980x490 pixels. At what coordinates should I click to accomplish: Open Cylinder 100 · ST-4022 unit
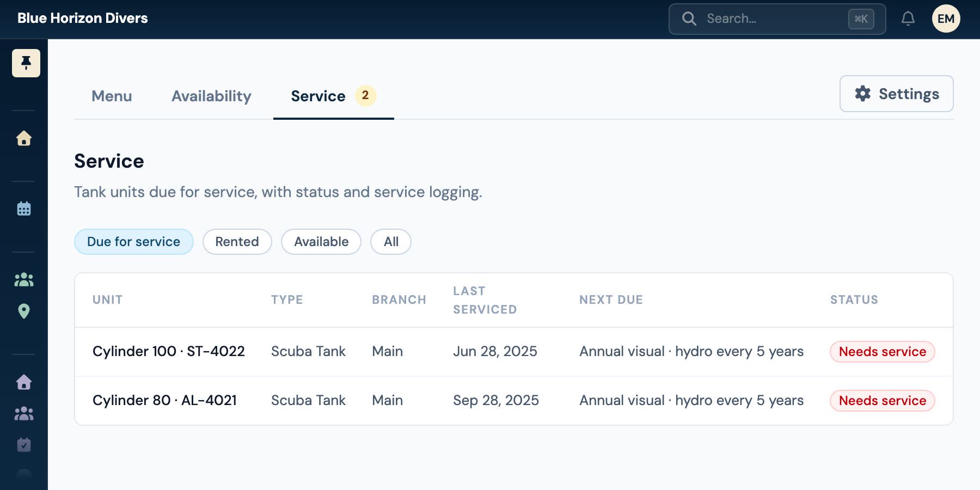(x=169, y=352)
